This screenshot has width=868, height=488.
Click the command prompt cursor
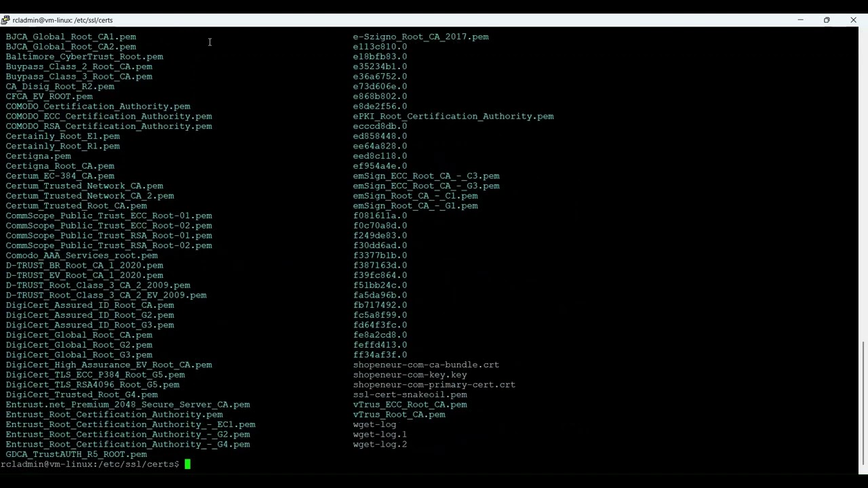pos(188,464)
